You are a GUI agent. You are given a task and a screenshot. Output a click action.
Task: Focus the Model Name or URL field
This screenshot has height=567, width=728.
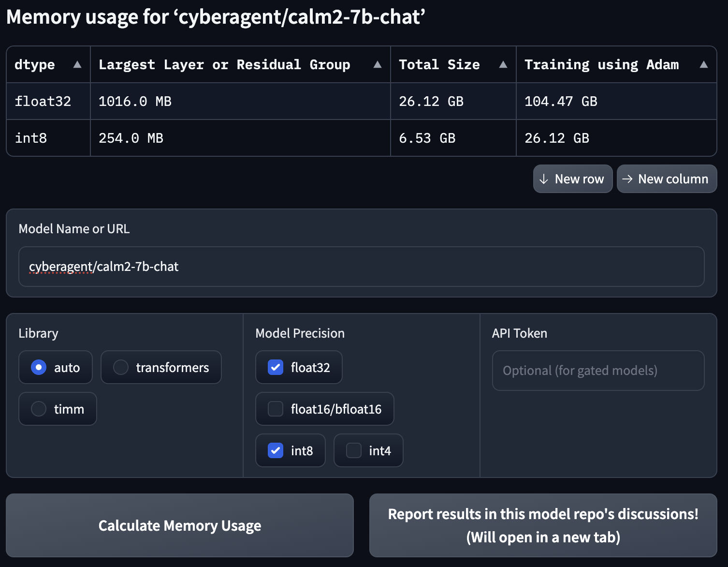coord(362,267)
